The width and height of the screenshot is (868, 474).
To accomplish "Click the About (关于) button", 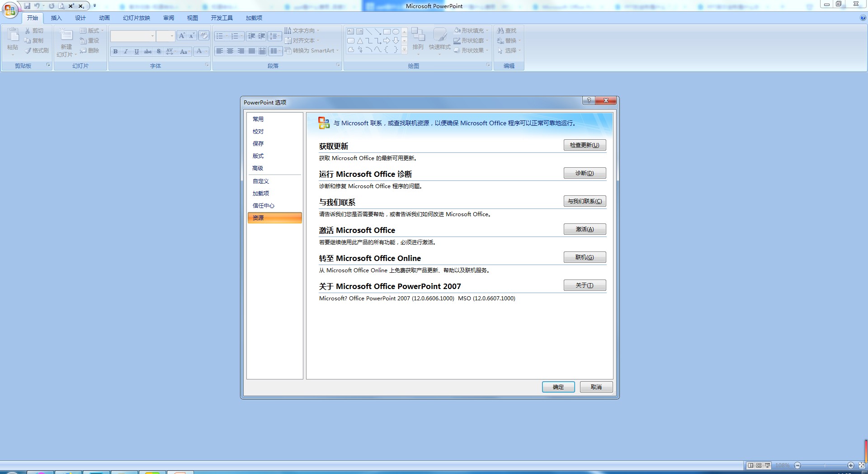I will 585,285.
